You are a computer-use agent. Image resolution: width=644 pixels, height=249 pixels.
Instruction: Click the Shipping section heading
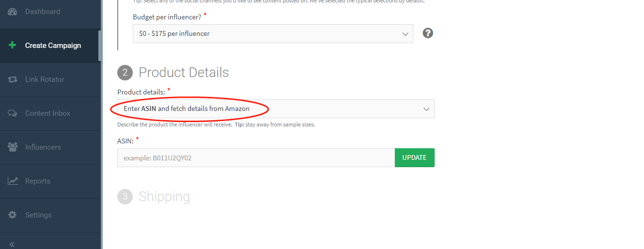(164, 197)
